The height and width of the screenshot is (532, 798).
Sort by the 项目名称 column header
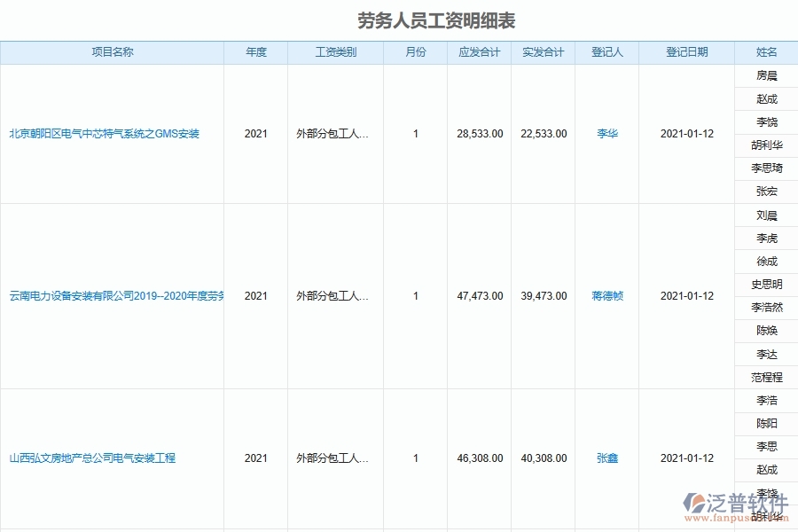[113, 52]
